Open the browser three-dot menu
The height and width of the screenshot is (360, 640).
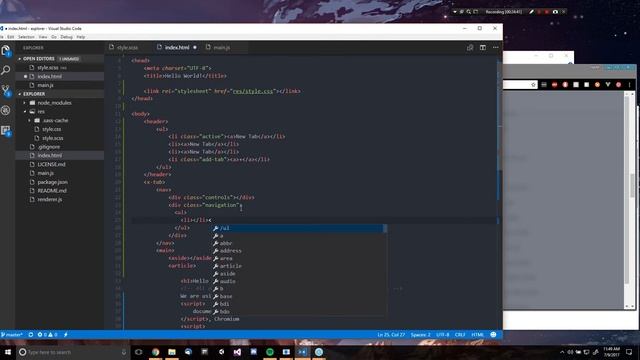(x=629, y=84)
